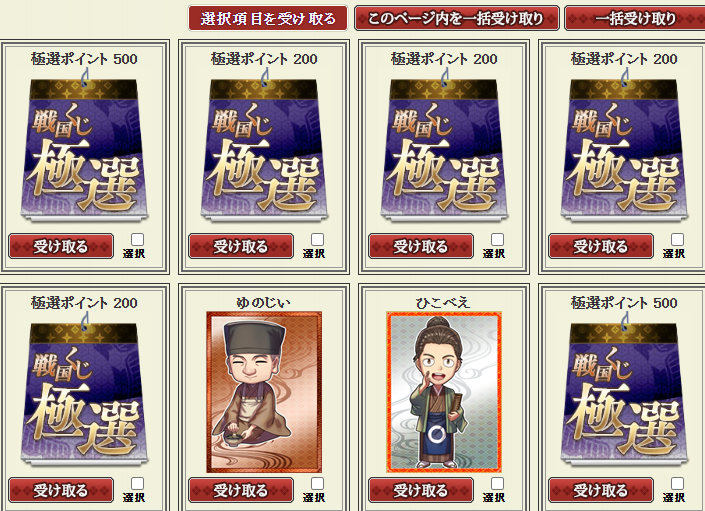Click 受け取る for the first 極選ポイント 500
The width and height of the screenshot is (705, 511).
click(x=61, y=246)
